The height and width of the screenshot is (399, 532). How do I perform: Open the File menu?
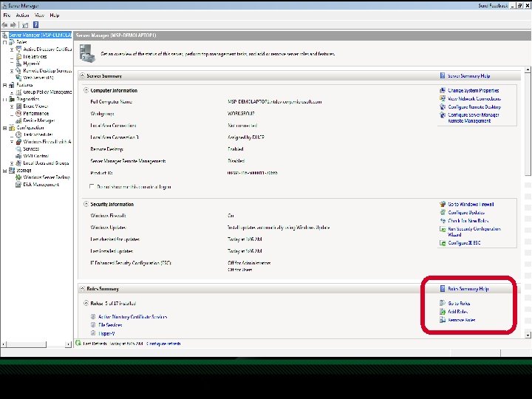pos(7,16)
